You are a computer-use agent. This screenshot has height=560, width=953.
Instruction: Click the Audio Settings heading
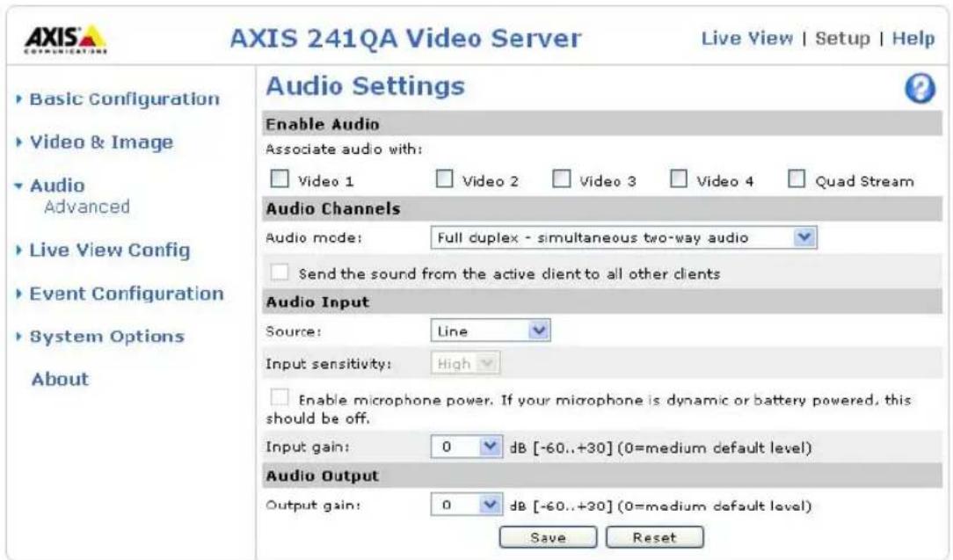click(365, 86)
